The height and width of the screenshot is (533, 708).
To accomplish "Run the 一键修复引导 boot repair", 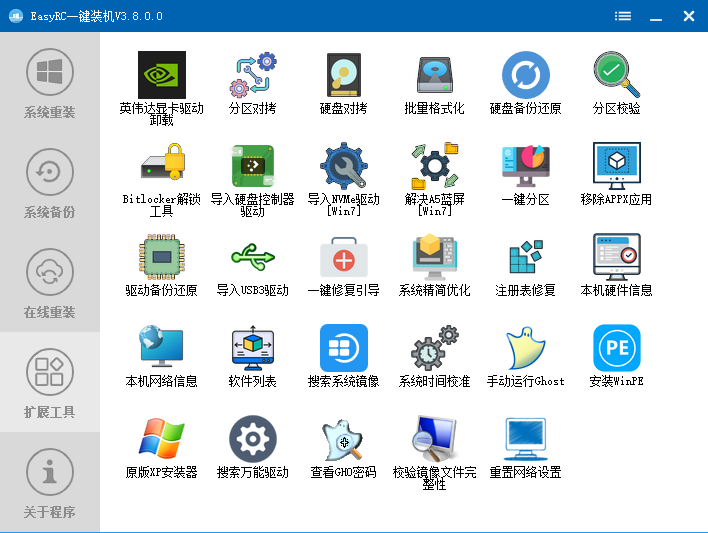I will pos(344,265).
